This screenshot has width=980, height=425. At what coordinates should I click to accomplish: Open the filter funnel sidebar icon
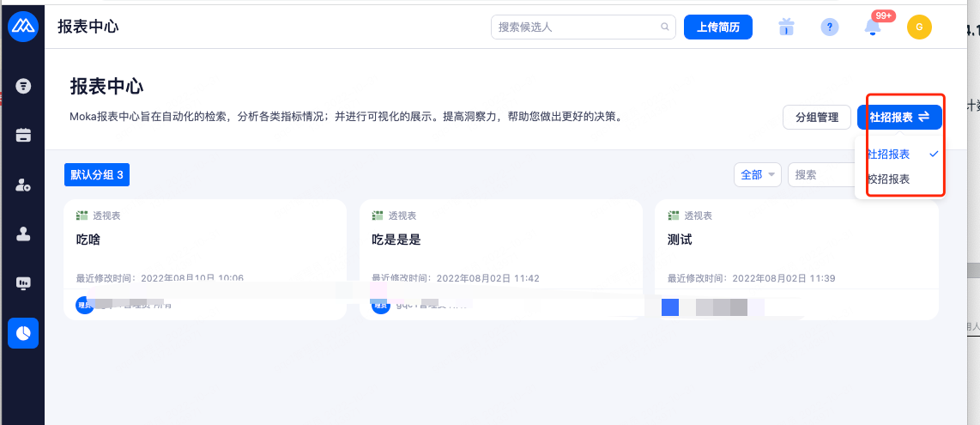[23, 86]
